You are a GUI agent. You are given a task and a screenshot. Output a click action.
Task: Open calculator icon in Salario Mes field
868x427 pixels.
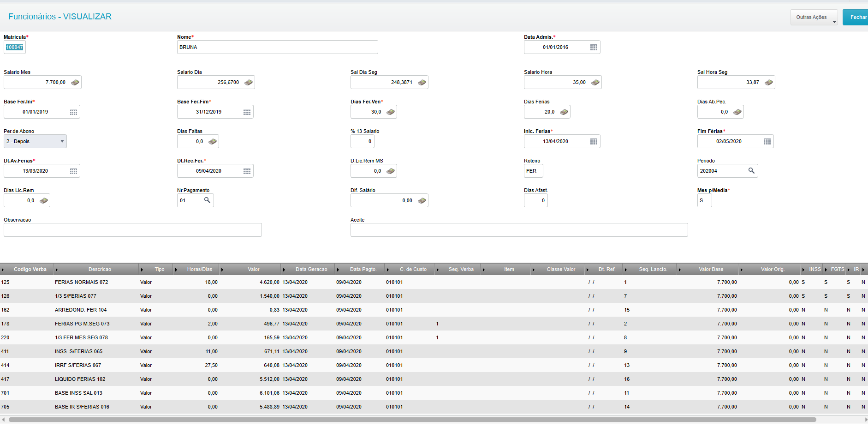pos(75,82)
